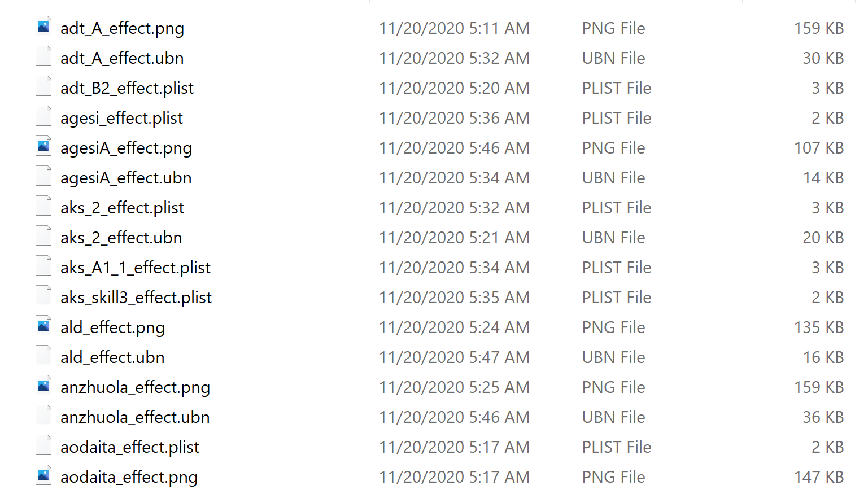This screenshot has height=494, width=868.
Task: Select agesi_effect.plist file name
Action: (x=121, y=118)
